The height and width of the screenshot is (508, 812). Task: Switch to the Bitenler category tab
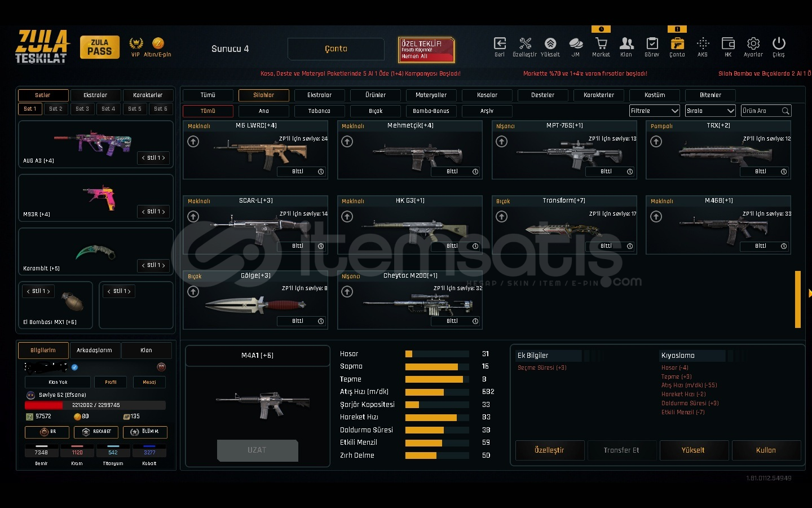pyautogui.click(x=710, y=95)
